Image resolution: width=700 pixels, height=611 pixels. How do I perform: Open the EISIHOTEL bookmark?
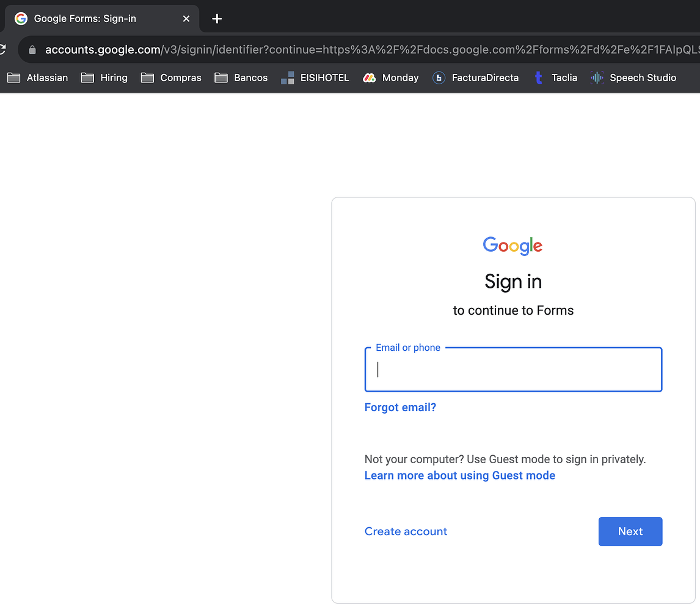pos(315,78)
